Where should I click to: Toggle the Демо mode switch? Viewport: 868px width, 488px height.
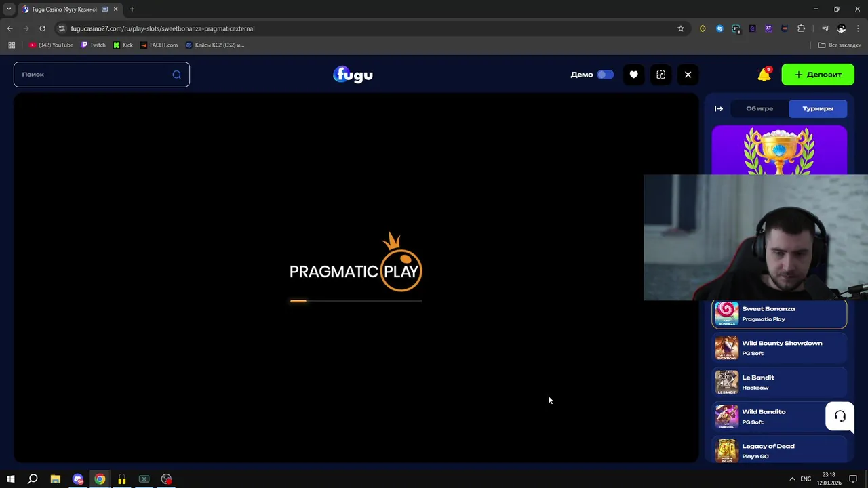(x=605, y=75)
